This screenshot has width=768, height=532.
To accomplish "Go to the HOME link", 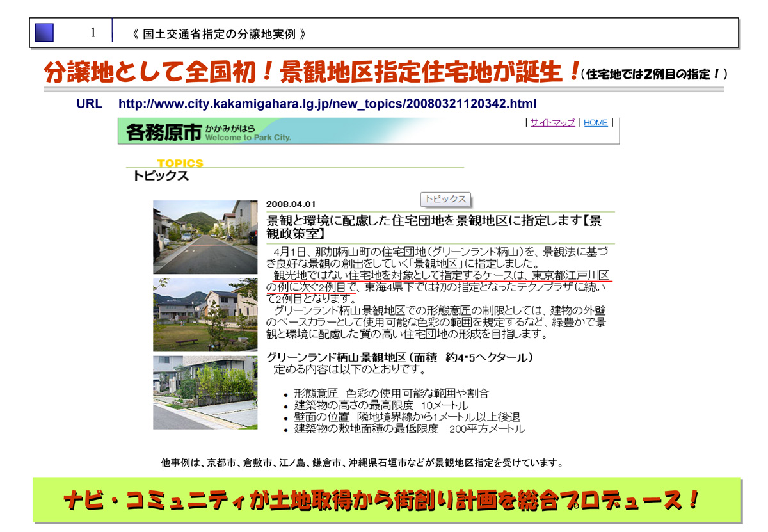I will tap(595, 123).
